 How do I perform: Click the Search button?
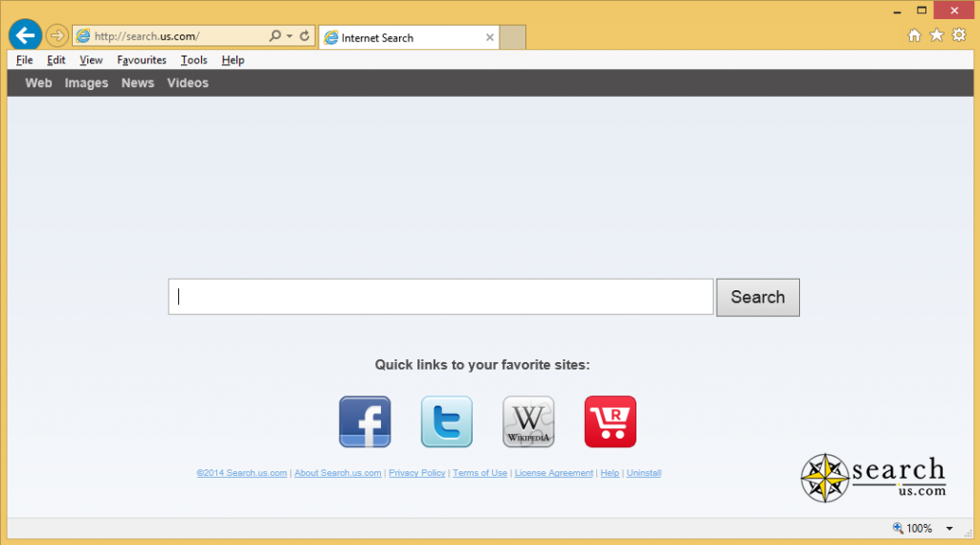click(x=758, y=297)
